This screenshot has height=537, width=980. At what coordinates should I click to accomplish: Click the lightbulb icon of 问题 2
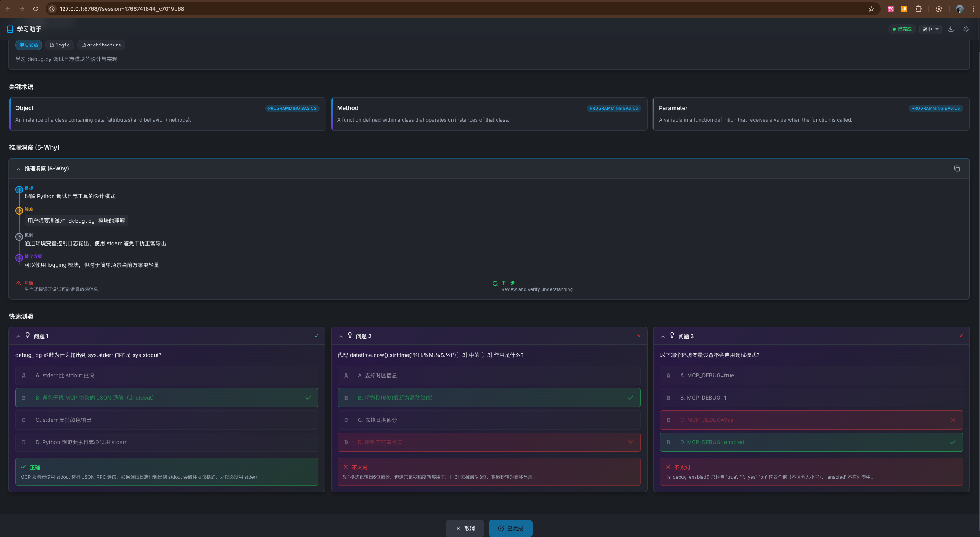[x=350, y=335]
